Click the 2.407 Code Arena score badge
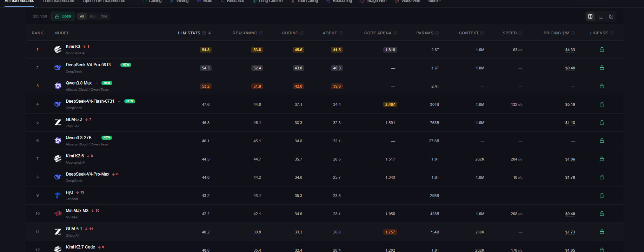 (390, 104)
